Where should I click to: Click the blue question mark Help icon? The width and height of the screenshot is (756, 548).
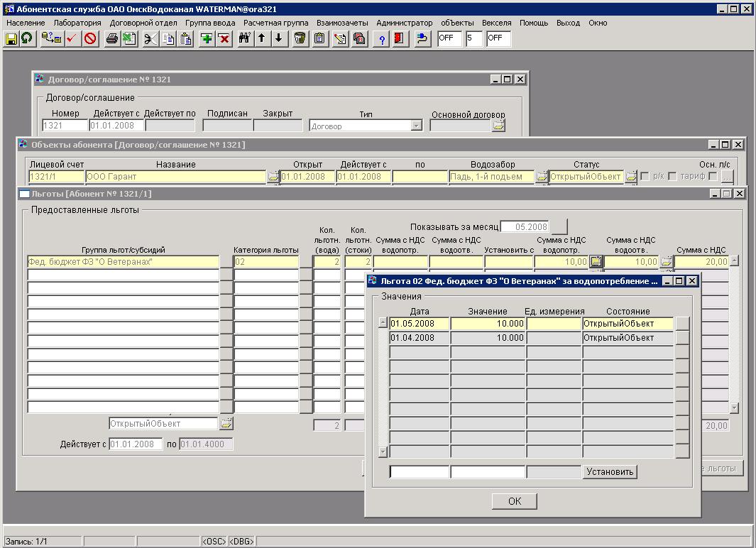382,39
